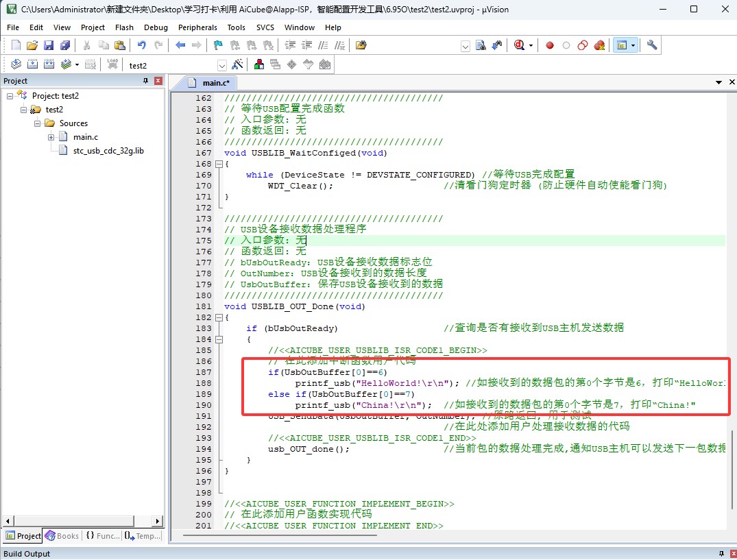Select main.c in the project tree

click(86, 137)
